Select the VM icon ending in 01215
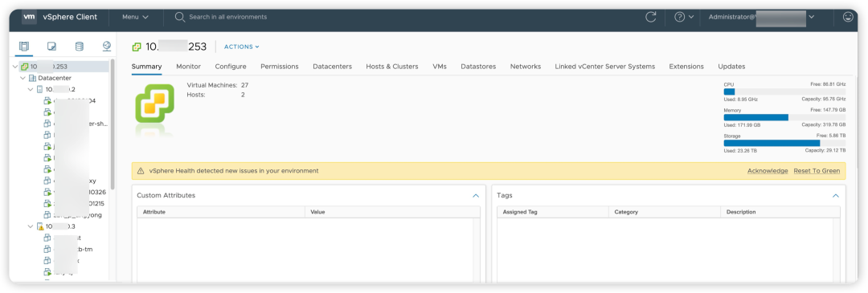This screenshot has width=868, height=293. [47, 203]
